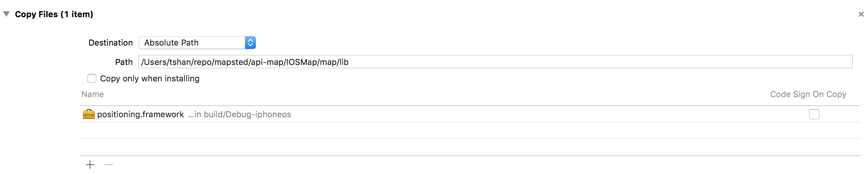Click the positioning.framework toolbox icon
This screenshot has height=174, width=868.
click(x=89, y=114)
